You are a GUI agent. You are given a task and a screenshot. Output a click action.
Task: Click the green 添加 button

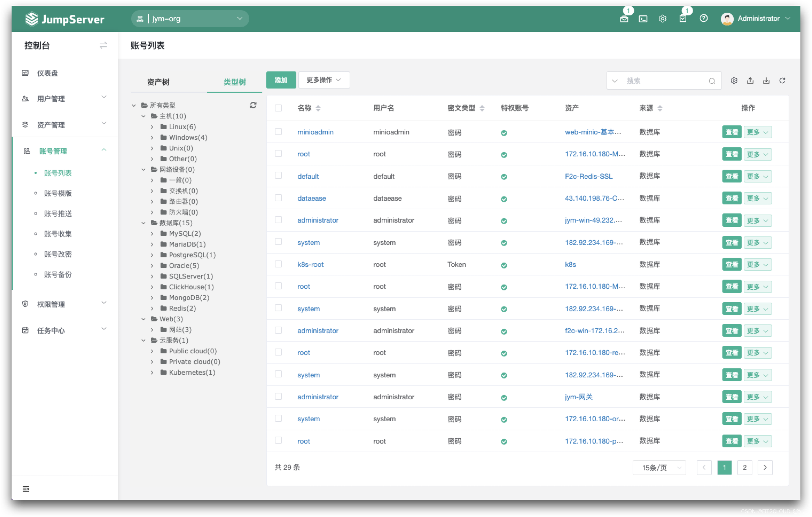pyautogui.click(x=281, y=80)
